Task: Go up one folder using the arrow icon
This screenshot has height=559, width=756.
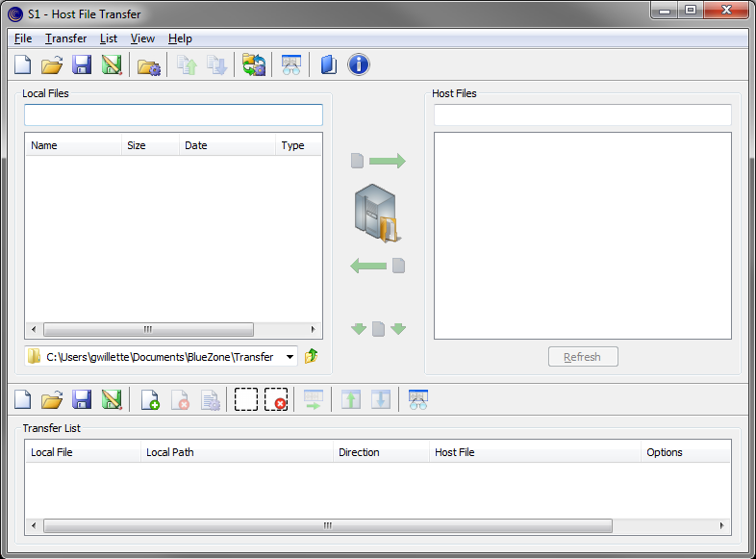Action: [x=311, y=357]
